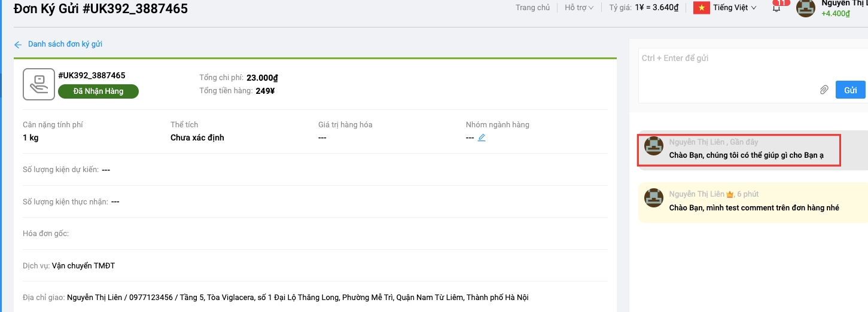Edit Nhóm ngành hàng with the pencil icon
The image size is (868, 312).
[x=482, y=137]
